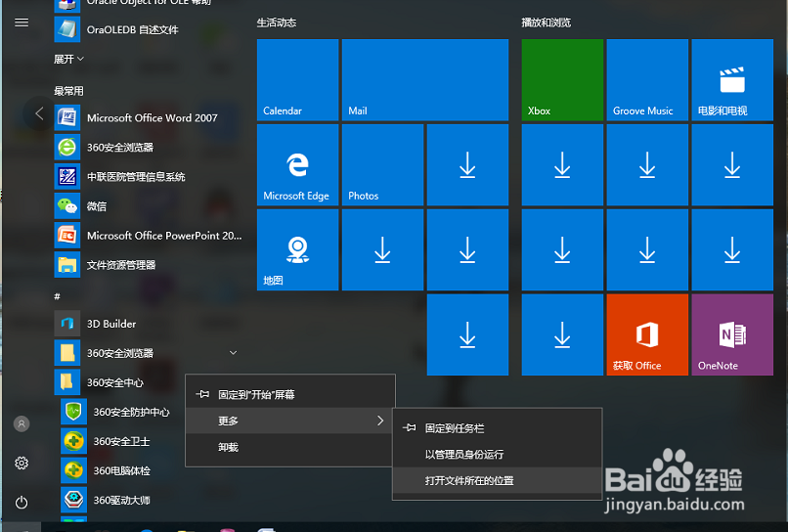Open the Calendar tile
The width and height of the screenshot is (788, 532).
(297, 80)
